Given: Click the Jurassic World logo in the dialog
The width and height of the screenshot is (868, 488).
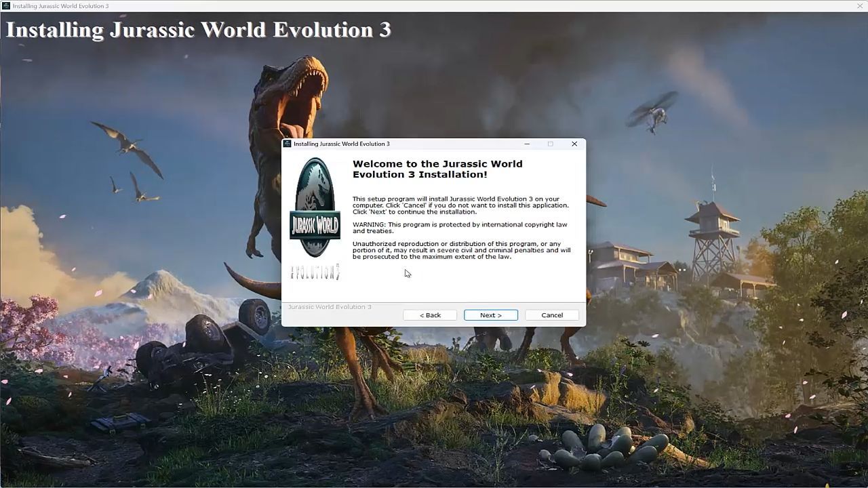Looking at the screenshot, I should 315,208.
